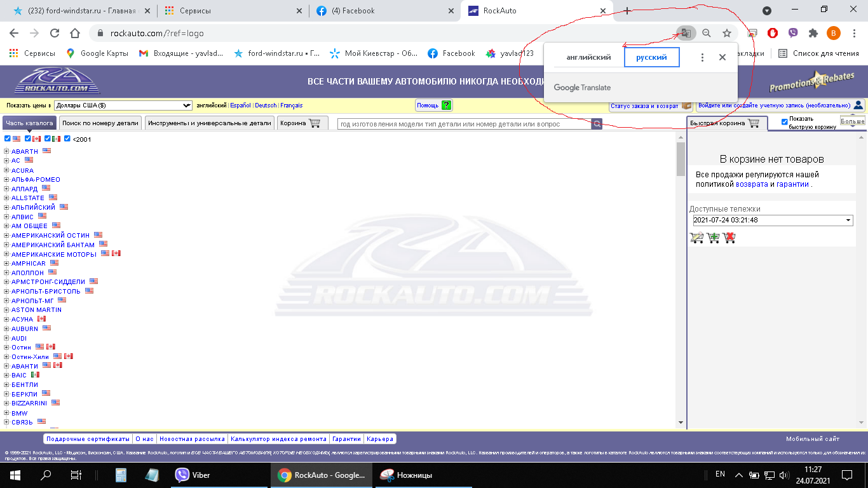
Task: Click 'Статус заказа и возврат' button
Action: [651, 105]
